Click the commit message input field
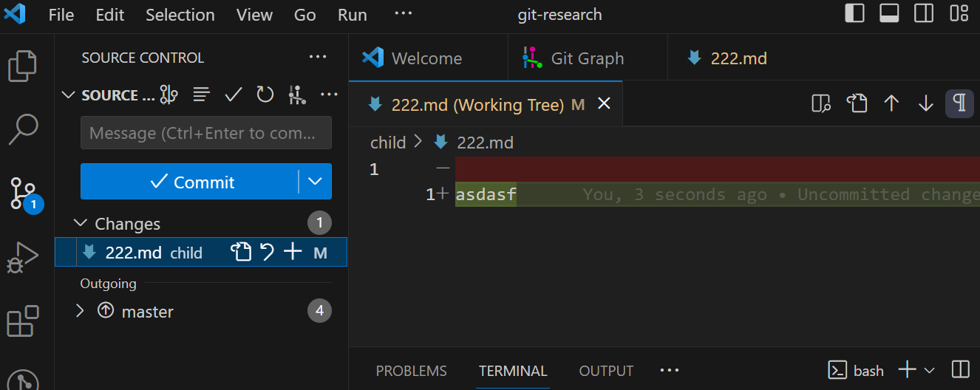Screen dimensions: 980x390 (x=205, y=134)
